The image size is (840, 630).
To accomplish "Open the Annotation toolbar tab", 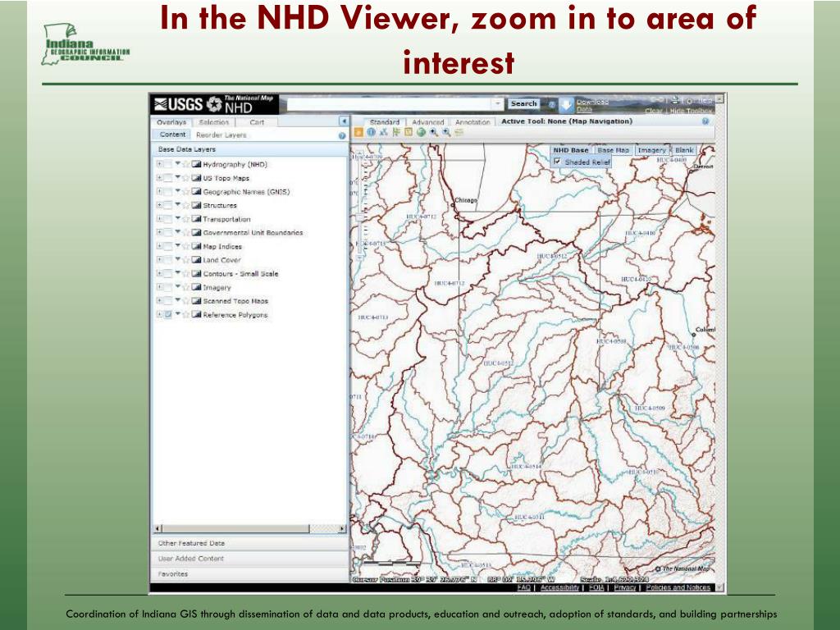I will pos(472,122).
